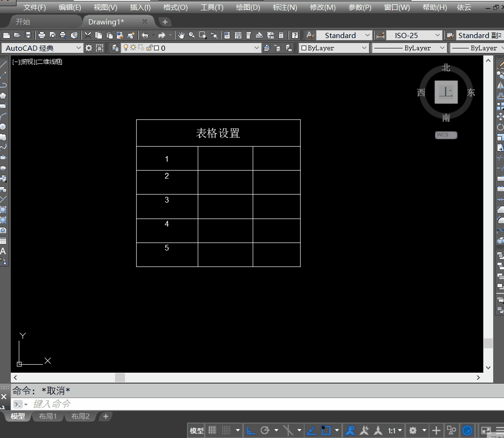Image resolution: width=504 pixels, height=438 pixels.
Task: Toggle hardware acceleration blue circle icon
Action: coord(467,430)
